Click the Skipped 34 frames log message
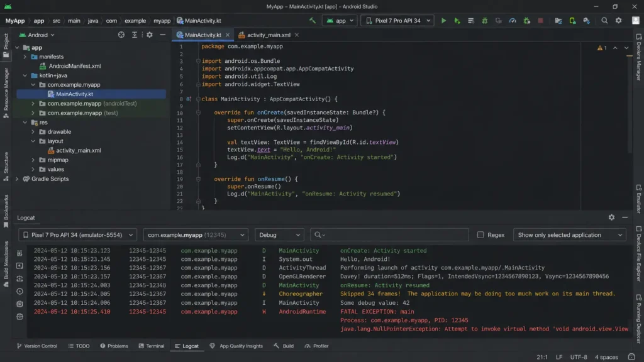 click(x=478, y=294)
